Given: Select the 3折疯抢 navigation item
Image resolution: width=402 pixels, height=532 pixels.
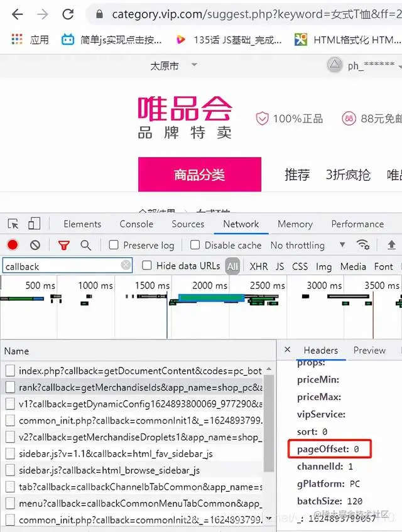Looking at the screenshot, I should (x=348, y=175).
